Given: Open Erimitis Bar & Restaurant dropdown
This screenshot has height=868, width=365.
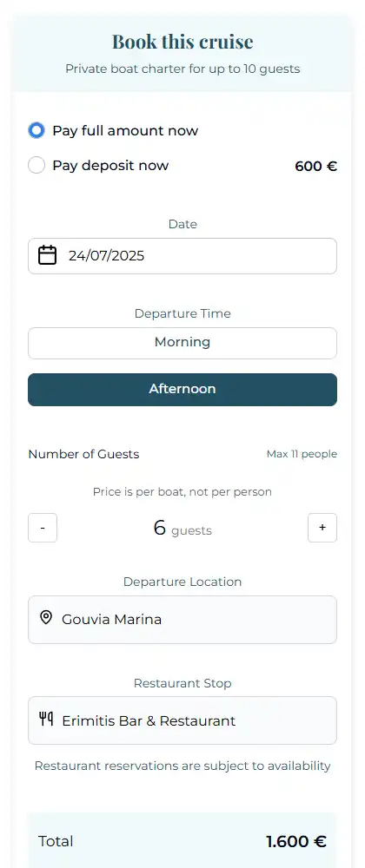Looking at the screenshot, I should coord(182,720).
